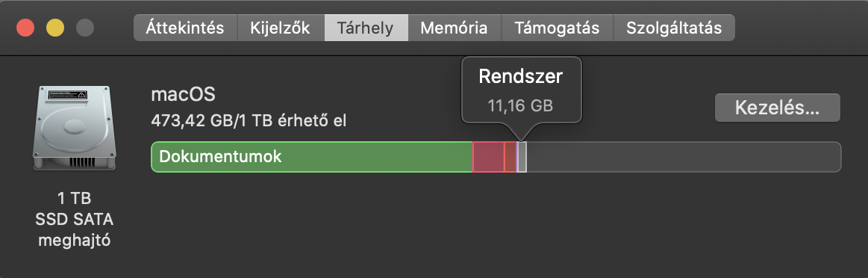The height and width of the screenshot is (278, 868).
Task: Click the 473,42 GB available text
Action: 249,120
